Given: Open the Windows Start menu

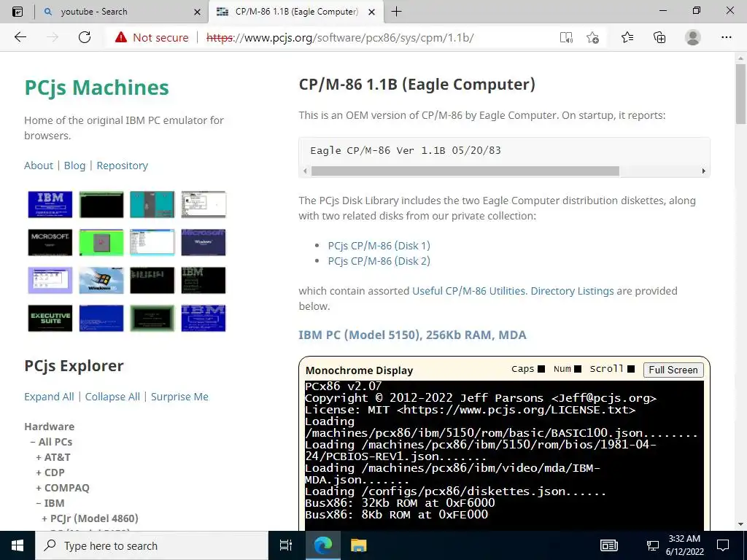Looking at the screenshot, I should (18, 545).
